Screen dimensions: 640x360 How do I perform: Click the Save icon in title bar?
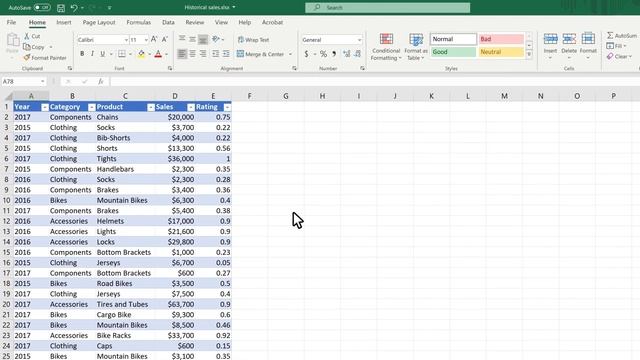tap(61, 8)
